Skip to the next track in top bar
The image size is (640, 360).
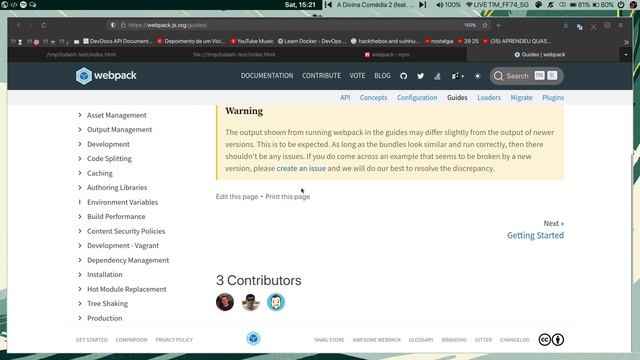[422, 5]
